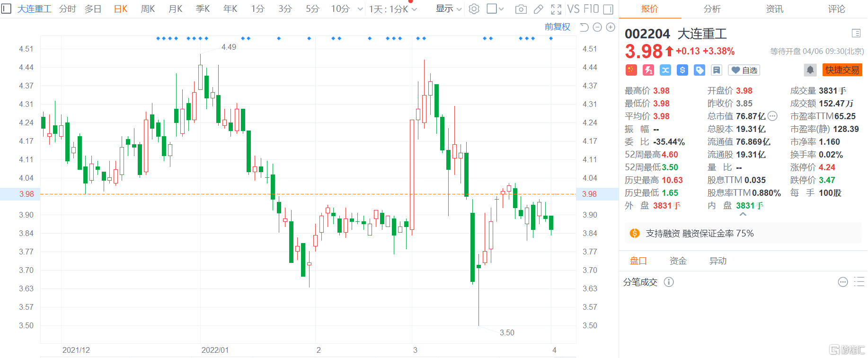Viewport: 868px width, 358px height.
Task: Add stock to 自选 watchlist
Action: [x=744, y=70]
